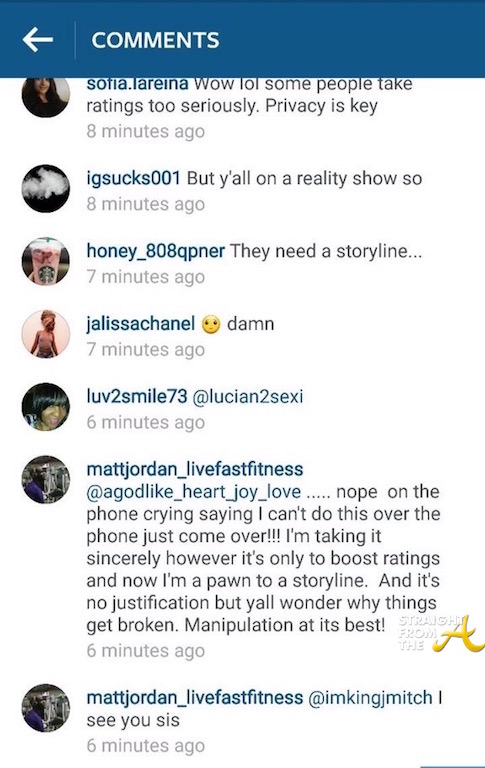Open the sofia.lareina username link
The image size is (485, 768).
point(137,84)
